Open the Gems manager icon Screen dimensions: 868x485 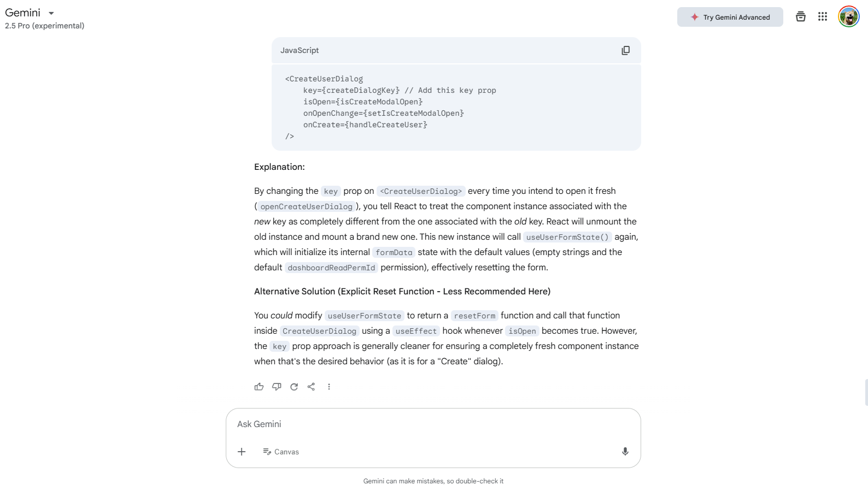tap(801, 17)
